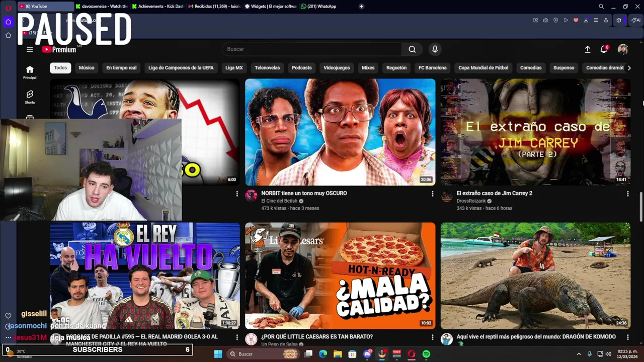
Task: Open options for El extraño caso de Jim Carrey 2
Action: coord(627,194)
